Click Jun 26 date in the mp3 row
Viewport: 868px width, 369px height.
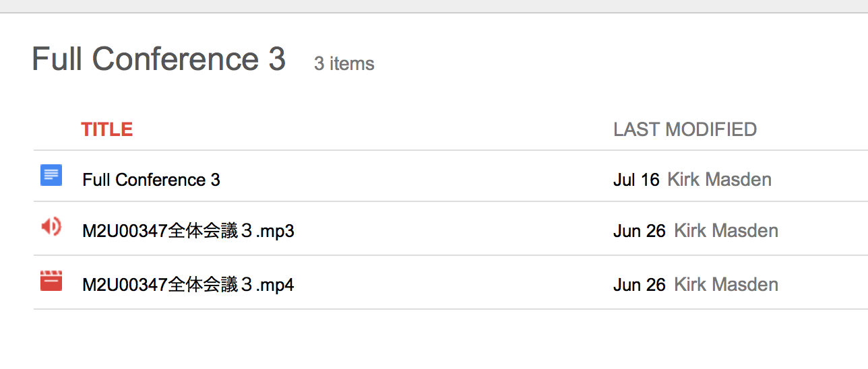point(639,231)
